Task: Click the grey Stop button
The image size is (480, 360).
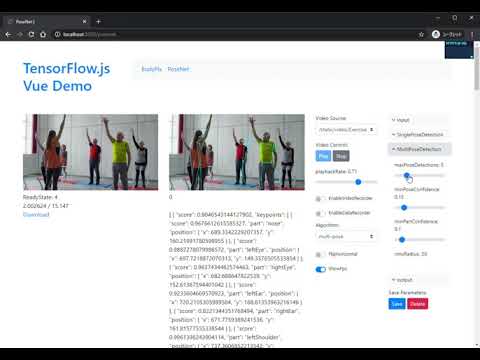Action: click(x=341, y=156)
